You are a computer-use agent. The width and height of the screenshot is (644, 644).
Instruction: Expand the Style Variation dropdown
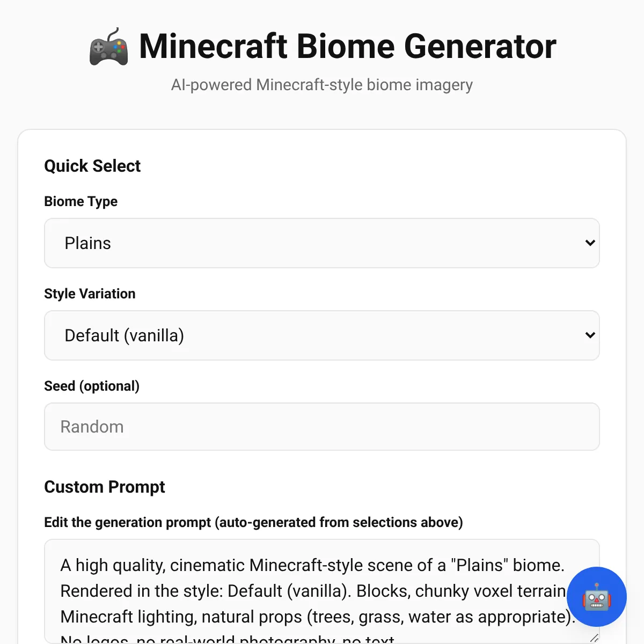(x=321, y=335)
